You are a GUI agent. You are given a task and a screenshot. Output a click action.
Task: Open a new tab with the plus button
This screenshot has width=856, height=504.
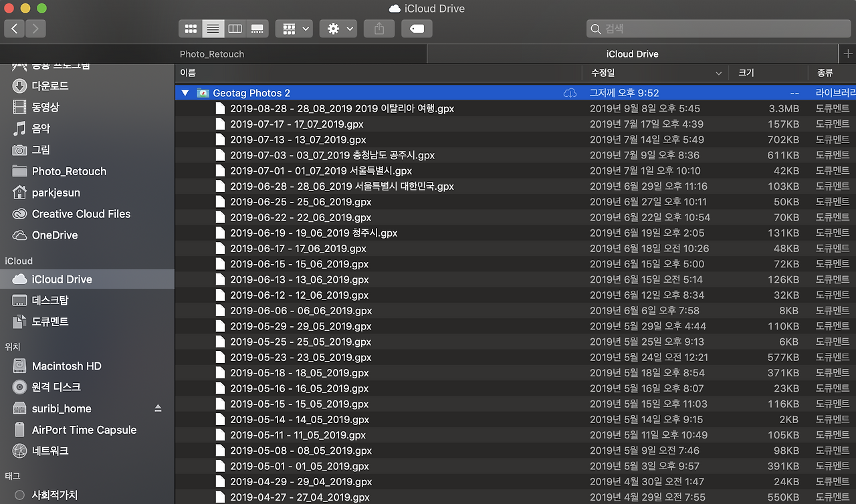(x=848, y=53)
